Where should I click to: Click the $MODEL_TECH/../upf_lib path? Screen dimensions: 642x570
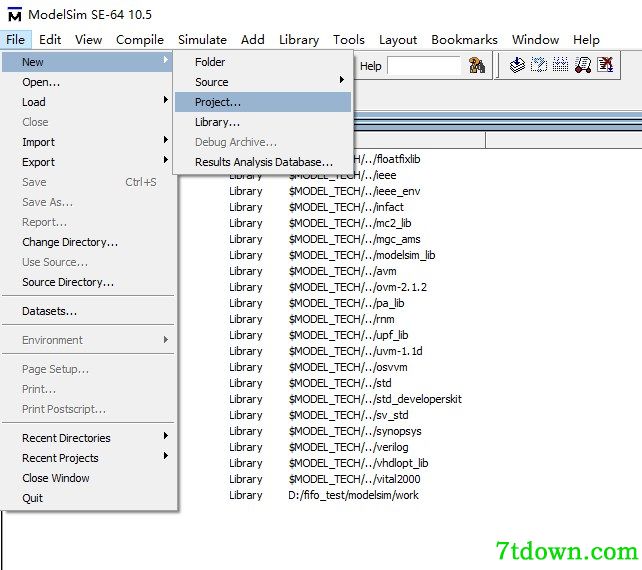[x=348, y=335]
